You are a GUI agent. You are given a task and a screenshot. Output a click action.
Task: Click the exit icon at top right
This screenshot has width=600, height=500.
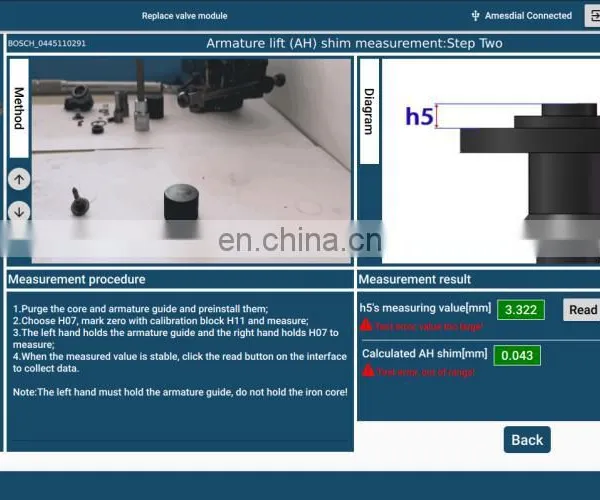point(592,16)
